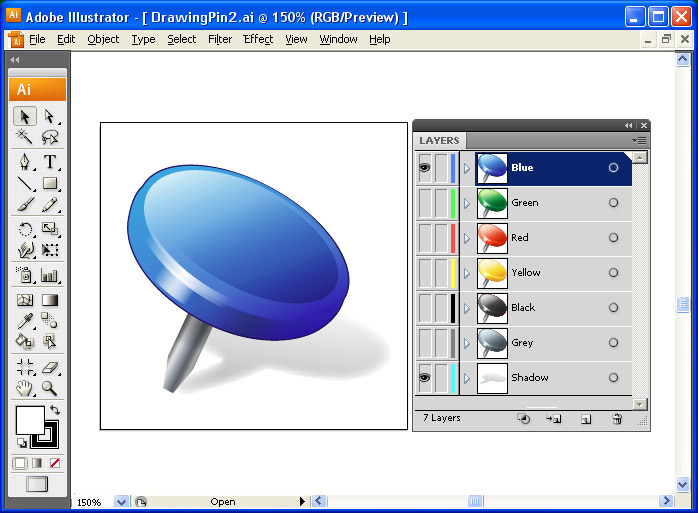Click the LAYERS panel tab
698x513 pixels.
[439, 141]
